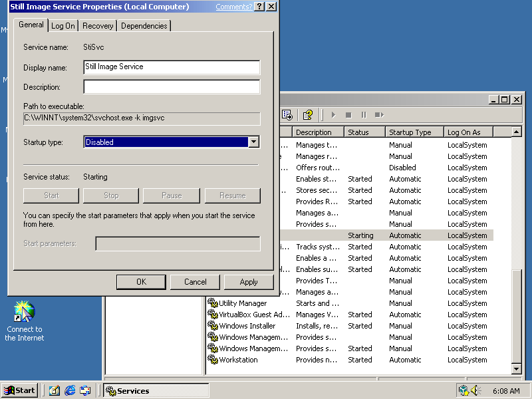Click the Apply button
The width and height of the screenshot is (532, 399).
tap(249, 282)
